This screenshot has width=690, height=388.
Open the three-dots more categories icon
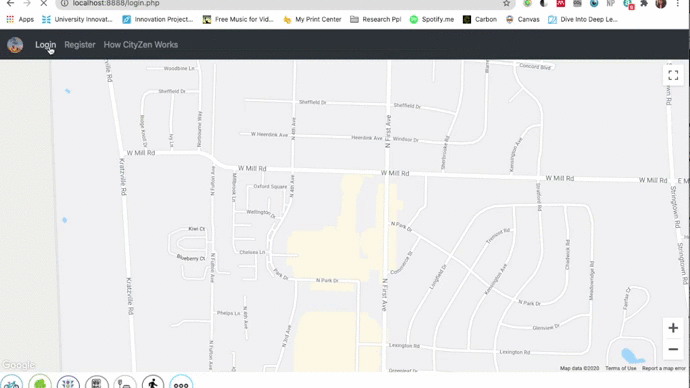pyautogui.click(x=181, y=382)
